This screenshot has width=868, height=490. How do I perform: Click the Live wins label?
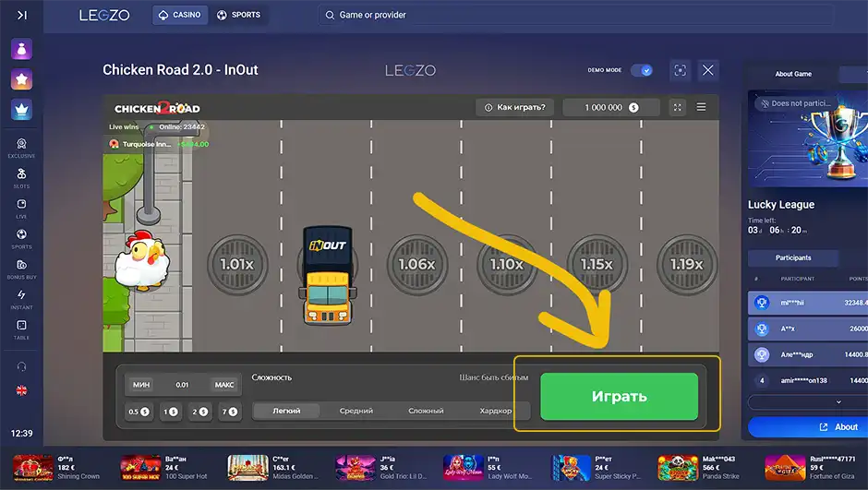point(124,127)
